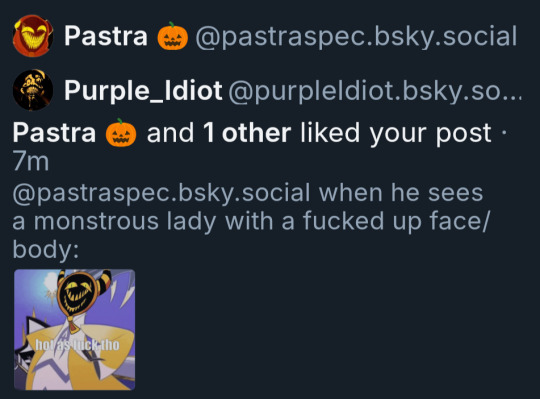Click the "when he sees" post text
This screenshot has height=399, width=540.
pos(401,193)
